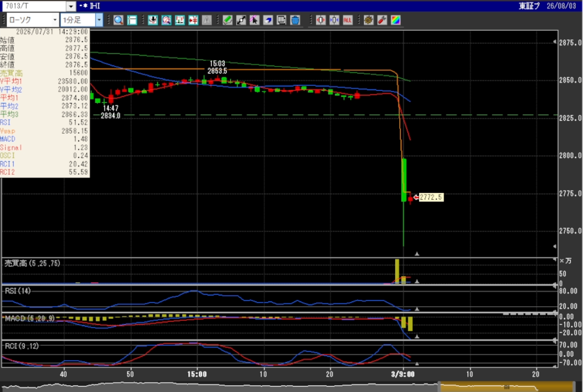Click the 2772.5 current price tag
Screen dimensions: 583x392
click(431, 197)
